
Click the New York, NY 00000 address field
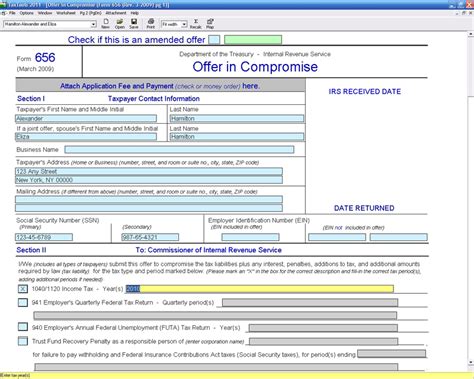pos(149,180)
